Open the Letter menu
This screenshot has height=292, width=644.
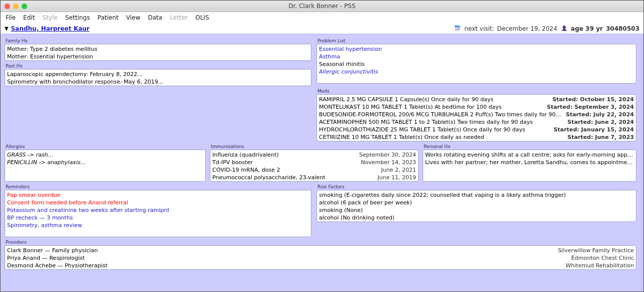(x=179, y=18)
